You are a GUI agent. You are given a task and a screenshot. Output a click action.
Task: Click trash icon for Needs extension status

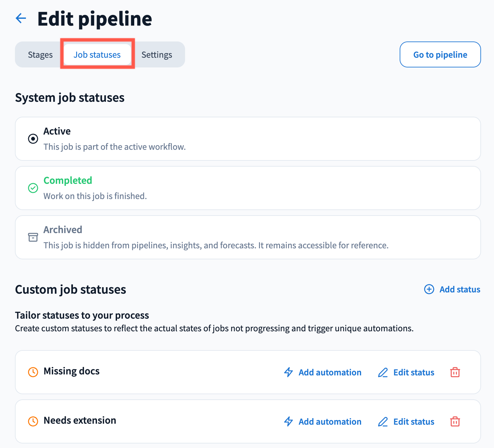coord(455,421)
